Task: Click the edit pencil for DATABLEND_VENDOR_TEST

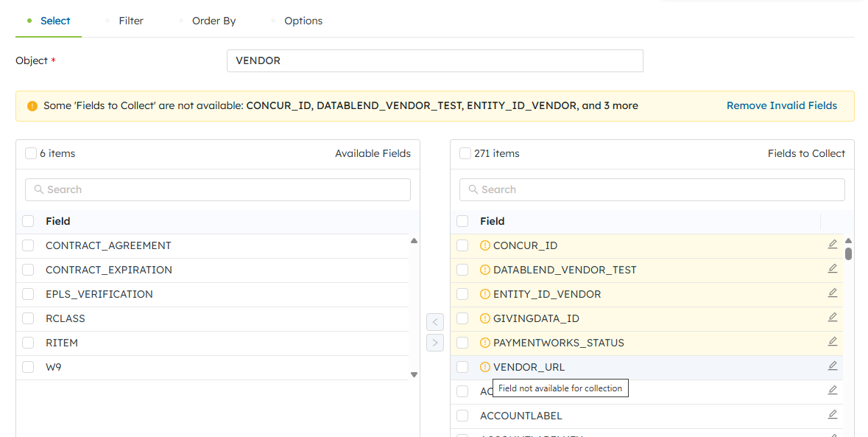Action: coord(833,269)
